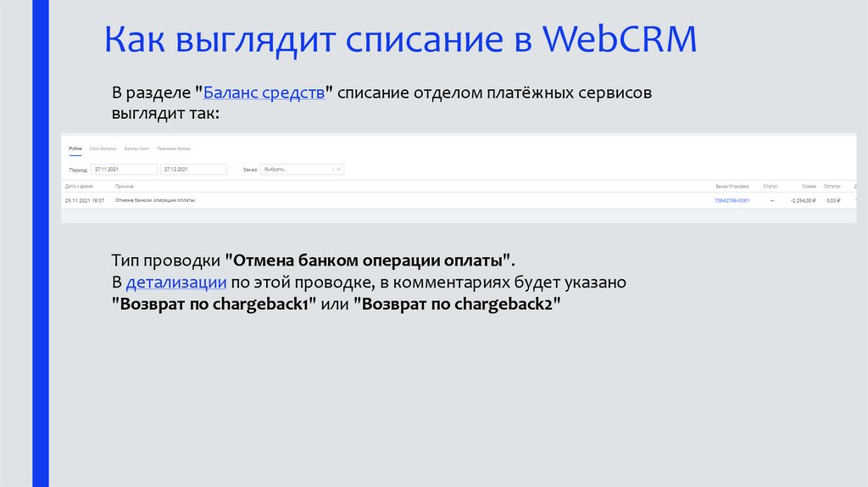
Task: Click the "Остаток" column header
Action: point(832,186)
